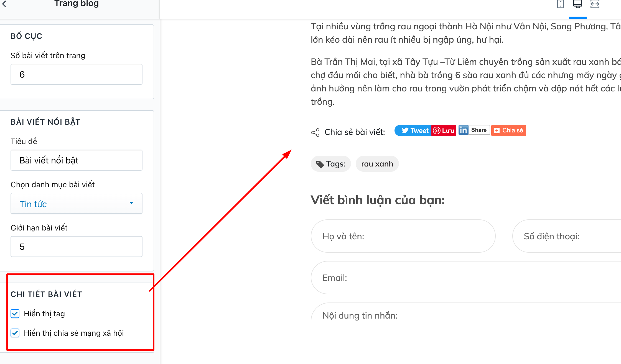Click the BỐ CỤC section heading

click(26, 36)
